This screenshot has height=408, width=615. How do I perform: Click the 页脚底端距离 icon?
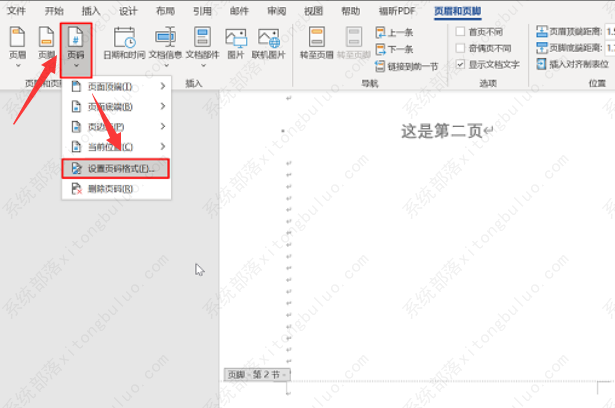(x=542, y=48)
